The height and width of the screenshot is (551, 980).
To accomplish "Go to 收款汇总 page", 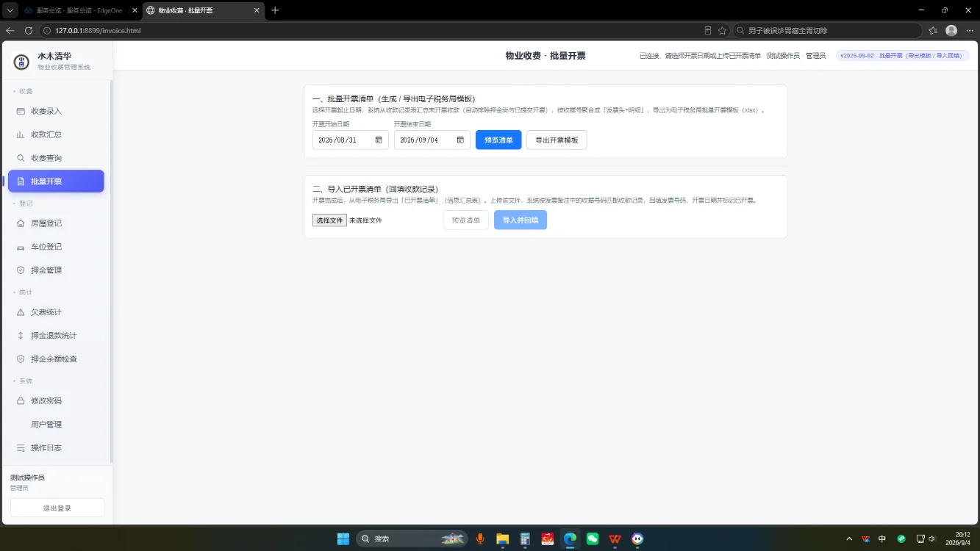I will (x=56, y=134).
